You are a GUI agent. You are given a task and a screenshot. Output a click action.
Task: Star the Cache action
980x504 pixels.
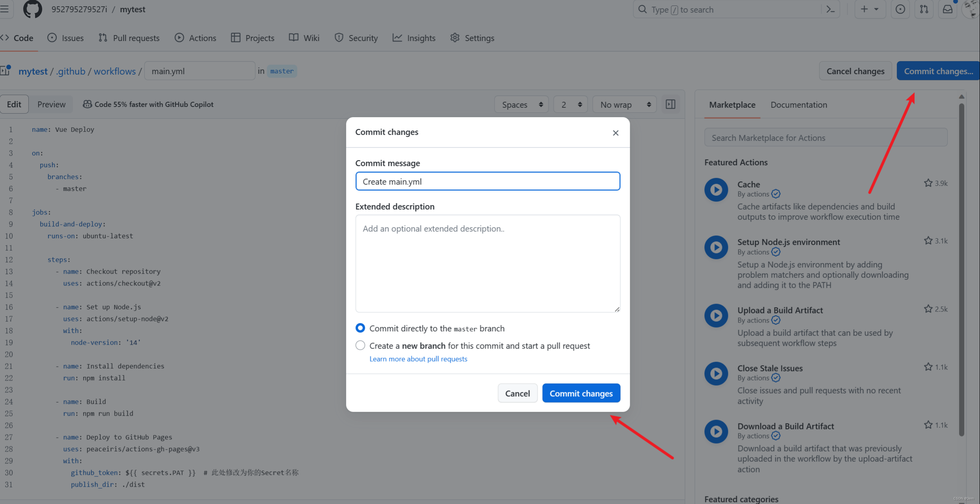[928, 183]
